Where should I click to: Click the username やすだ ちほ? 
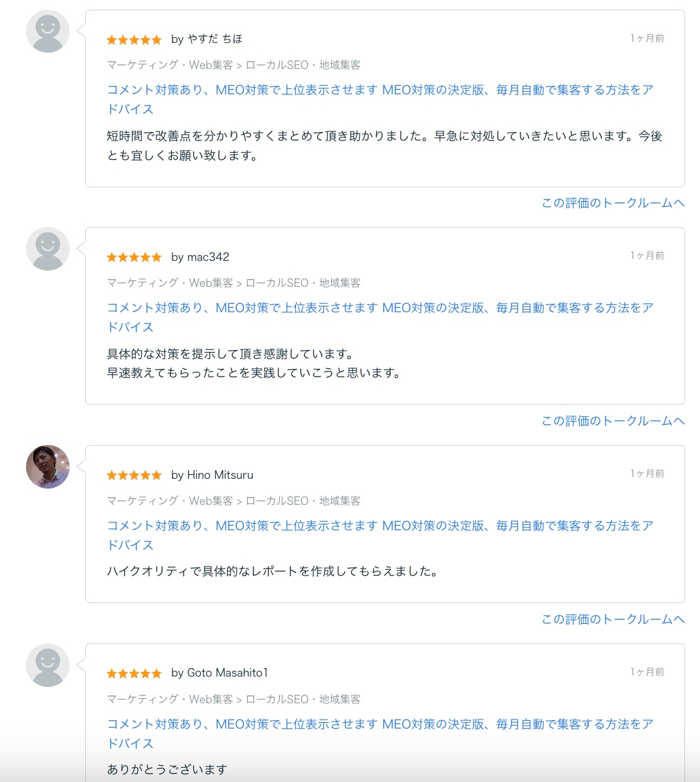215,39
